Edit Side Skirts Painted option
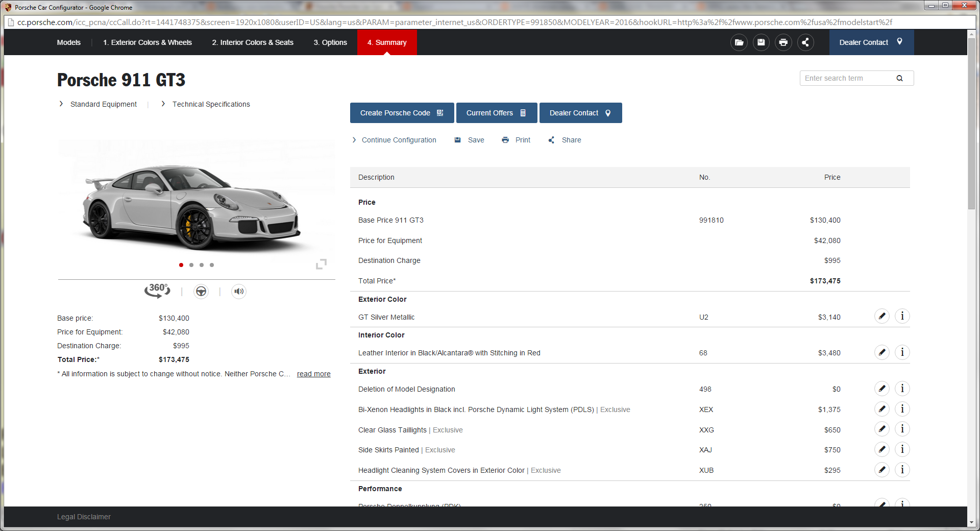Image resolution: width=980 pixels, height=531 pixels. (x=881, y=449)
